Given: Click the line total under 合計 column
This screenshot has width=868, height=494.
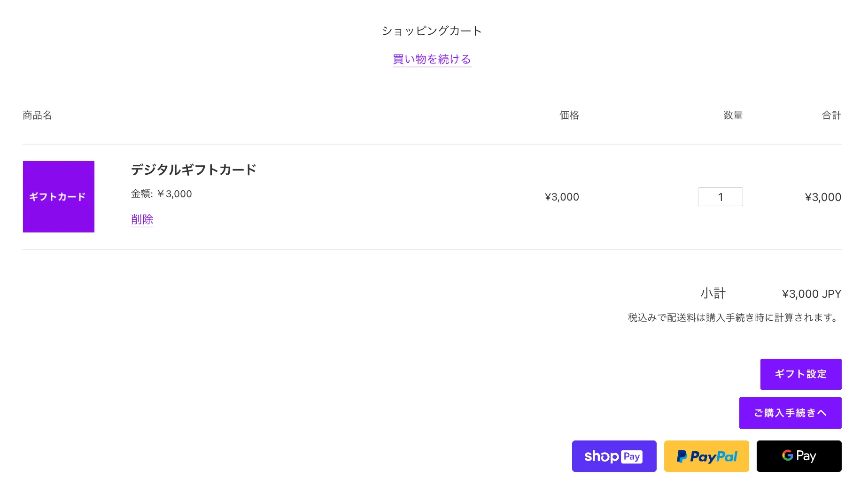Looking at the screenshot, I should click(823, 197).
